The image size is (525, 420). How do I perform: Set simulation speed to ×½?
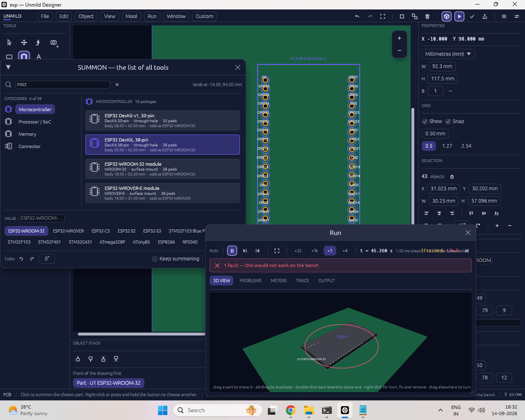pyautogui.click(x=315, y=251)
